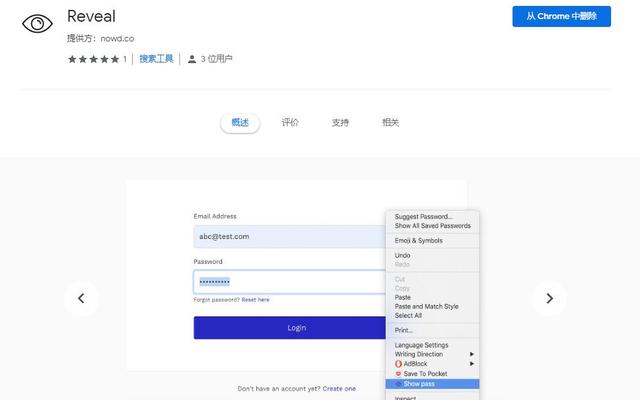Select Emoji & Symbols menu entry

pos(418,240)
